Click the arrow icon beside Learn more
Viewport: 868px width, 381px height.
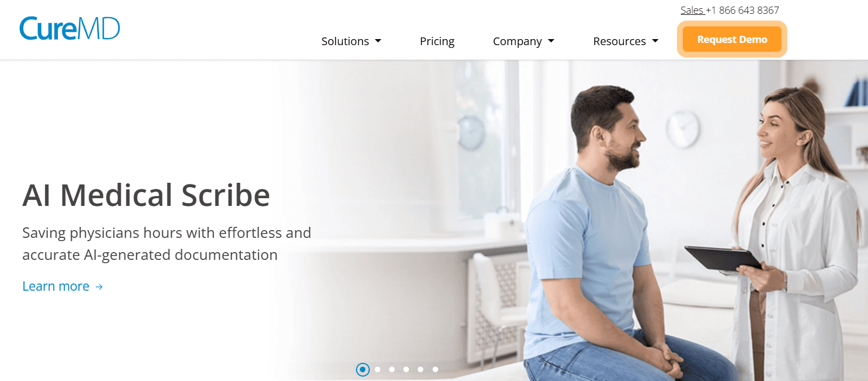point(99,287)
